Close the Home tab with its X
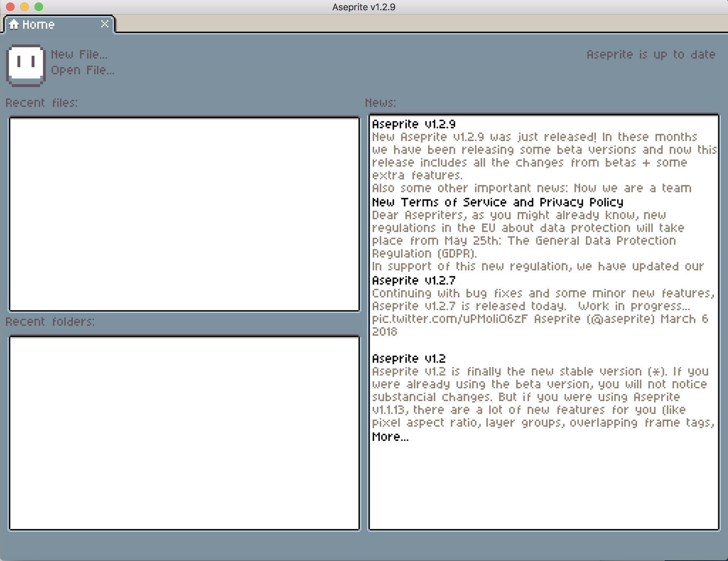The height and width of the screenshot is (561, 728). click(x=105, y=24)
